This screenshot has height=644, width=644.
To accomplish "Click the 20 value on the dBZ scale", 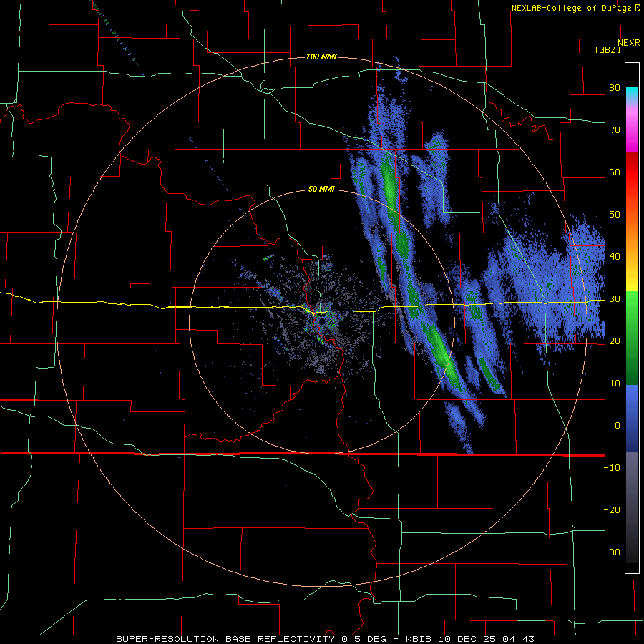I will (x=615, y=341).
